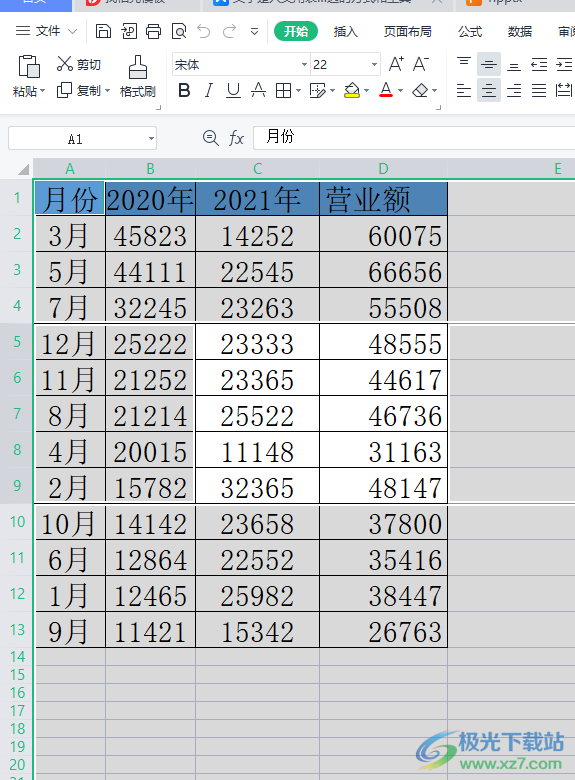Expand the font size dropdown
575x780 pixels.
pos(374,65)
